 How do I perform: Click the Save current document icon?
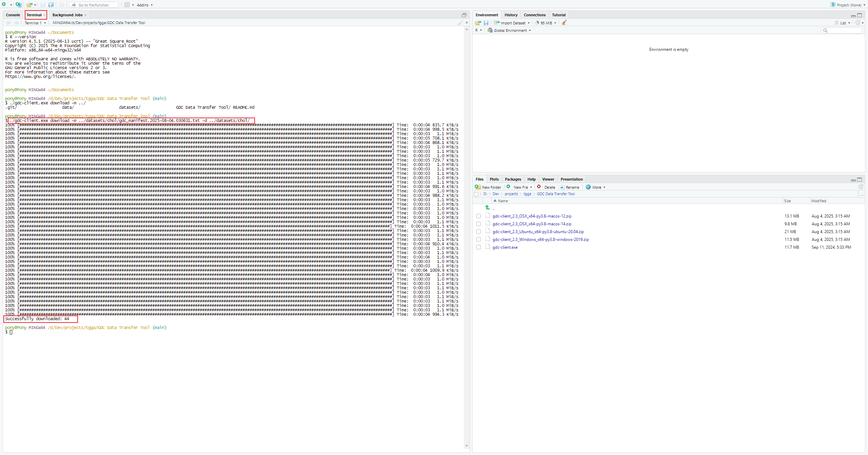click(x=43, y=5)
